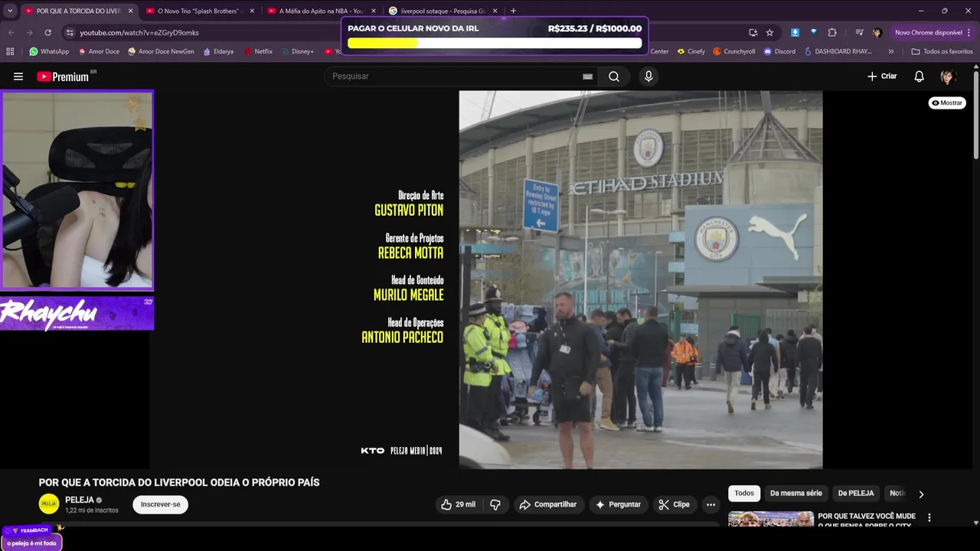The height and width of the screenshot is (551, 980).
Task: Start voice search with the microphone
Action: [x=648, y=77]
